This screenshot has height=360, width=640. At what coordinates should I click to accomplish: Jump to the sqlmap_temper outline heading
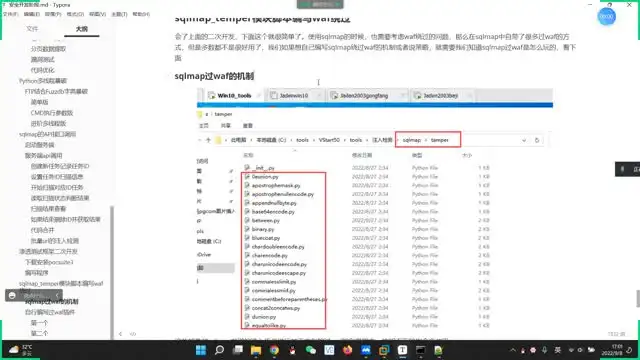pos(61,284)
